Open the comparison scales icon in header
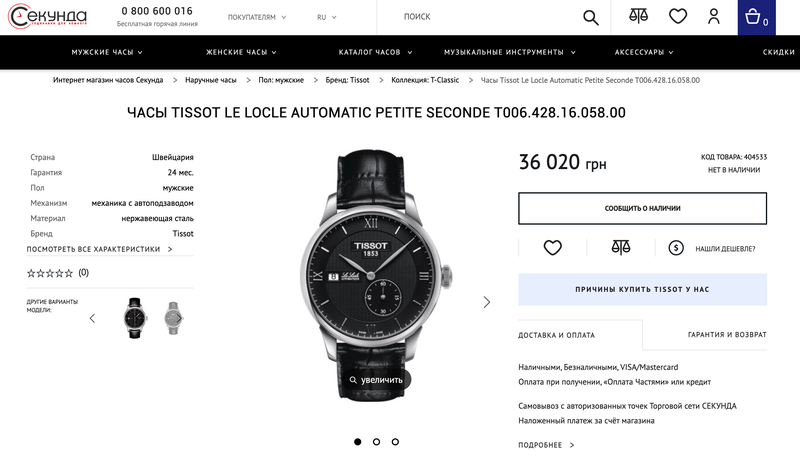The height and width of the screenshot is (468, 800). (638, 16)
